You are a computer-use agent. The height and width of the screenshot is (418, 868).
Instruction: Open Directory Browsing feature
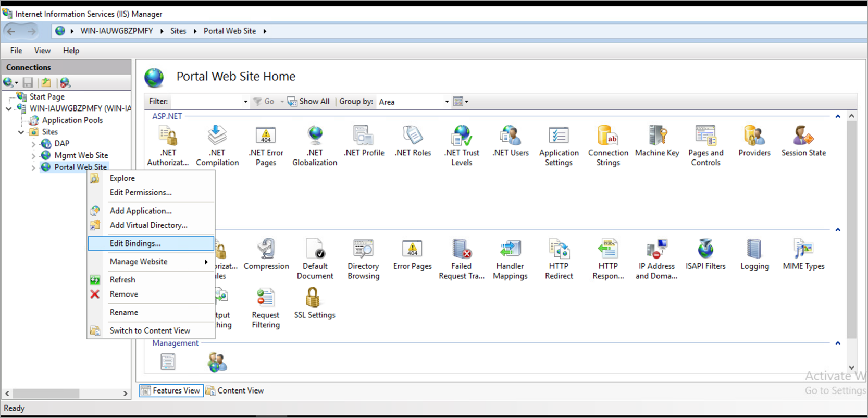pyautogui.click(x=364, y=260)
